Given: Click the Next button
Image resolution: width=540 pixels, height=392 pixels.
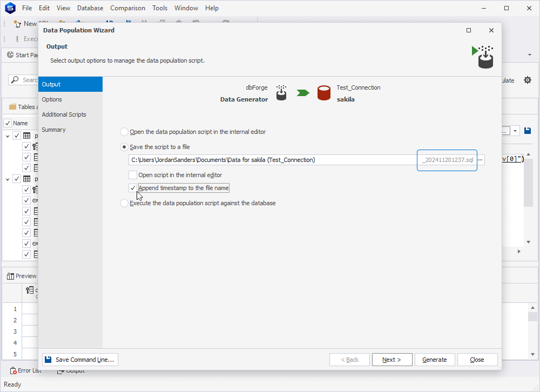Looking at the screenshot, I should pyautogui.click(x=392, y=360).
